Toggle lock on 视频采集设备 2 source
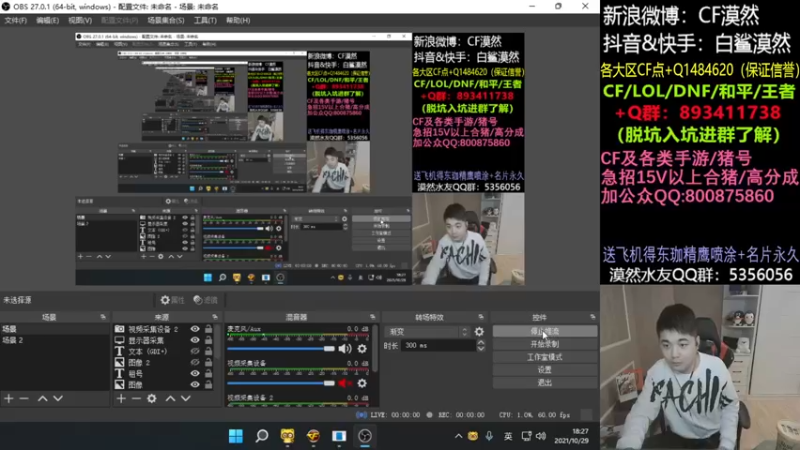This screenshot has height=450, width=800. (208, 329)
